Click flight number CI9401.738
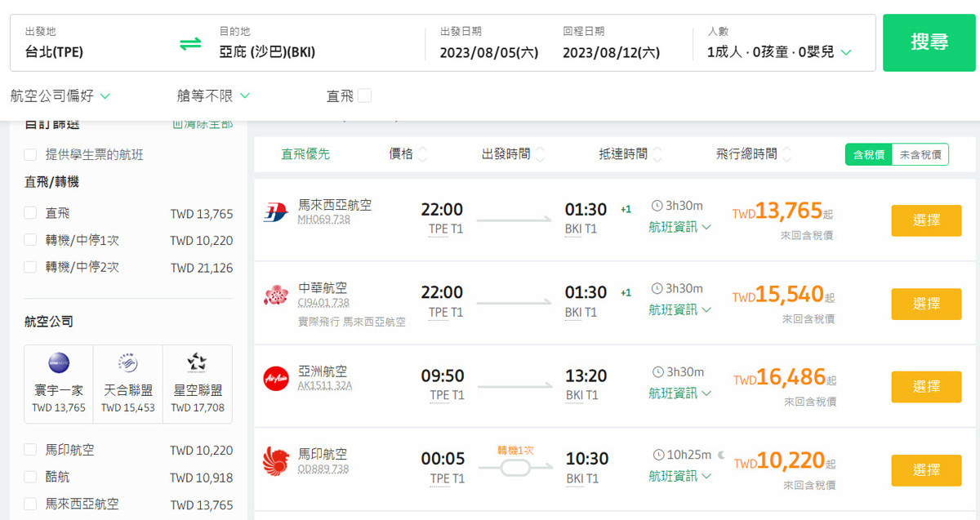 point(323,303)
